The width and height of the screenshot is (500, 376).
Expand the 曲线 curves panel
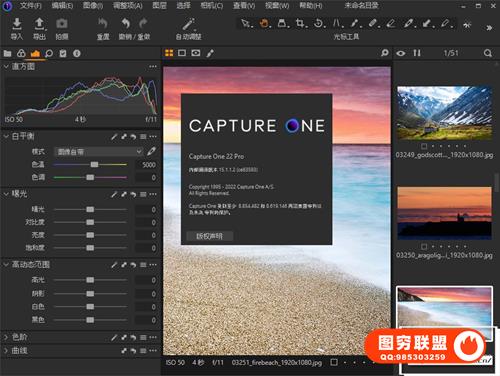[6, 350]
